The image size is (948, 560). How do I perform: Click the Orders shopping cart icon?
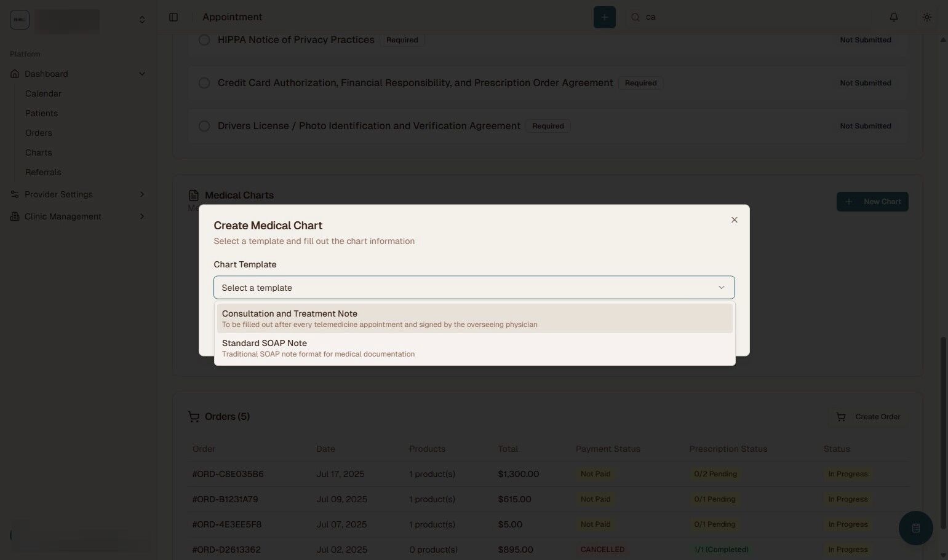(x=194, y=417)
